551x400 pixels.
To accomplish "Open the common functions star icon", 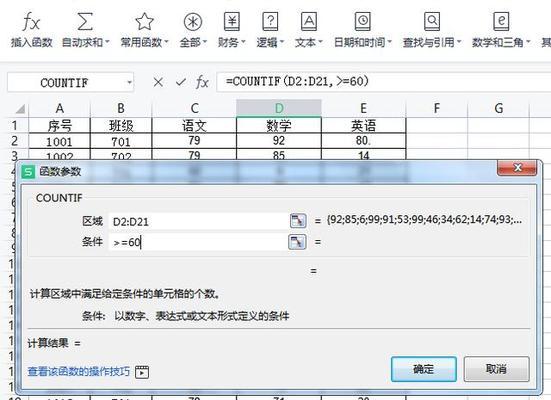I will (x=144, y=21).
